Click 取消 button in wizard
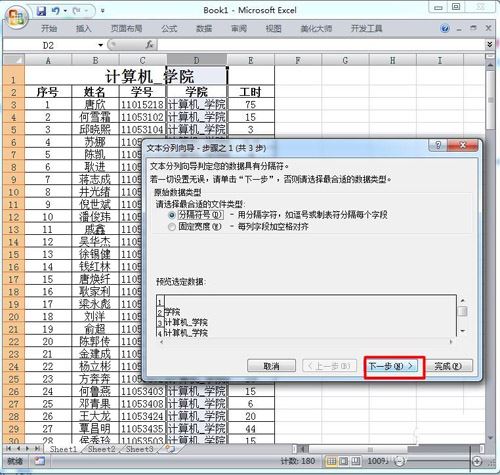 click(271, 366)
